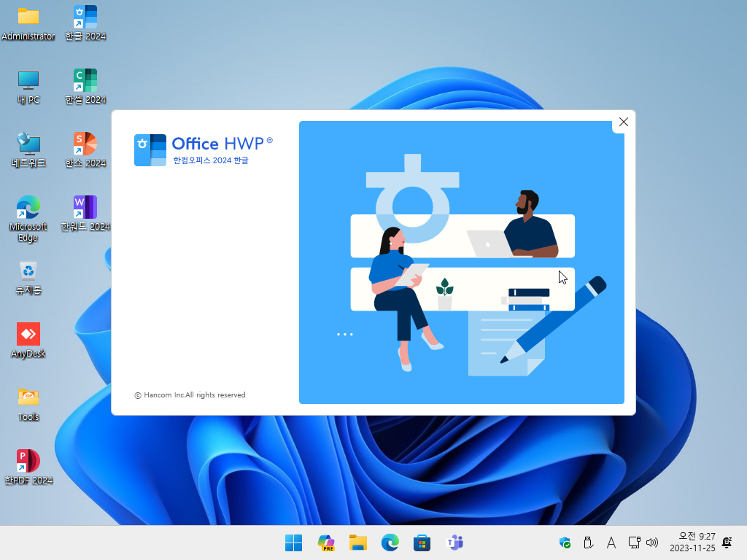Image resolution: width=747 pixels, height=560 pixels.
Task: Select the Microsoft Edge desktop shortcut
Action: [x=28, y=219]
